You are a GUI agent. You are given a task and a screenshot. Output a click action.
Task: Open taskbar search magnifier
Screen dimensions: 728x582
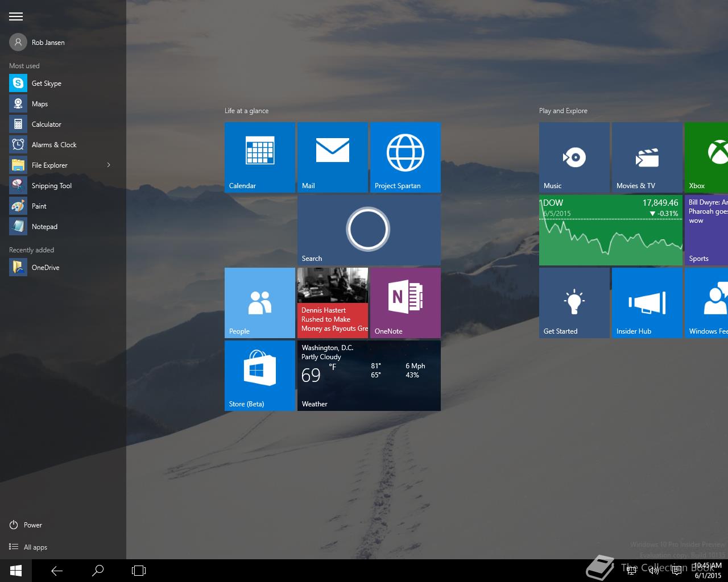98,571
